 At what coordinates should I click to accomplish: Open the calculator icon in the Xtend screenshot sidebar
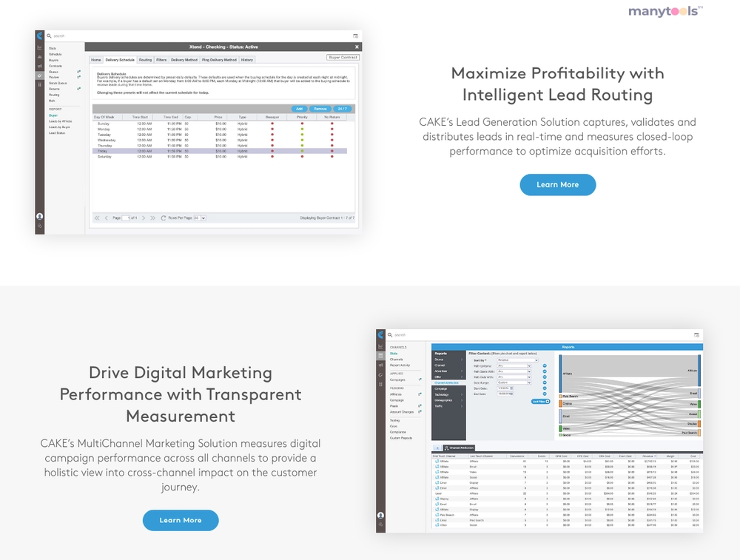tap(40, 84)
